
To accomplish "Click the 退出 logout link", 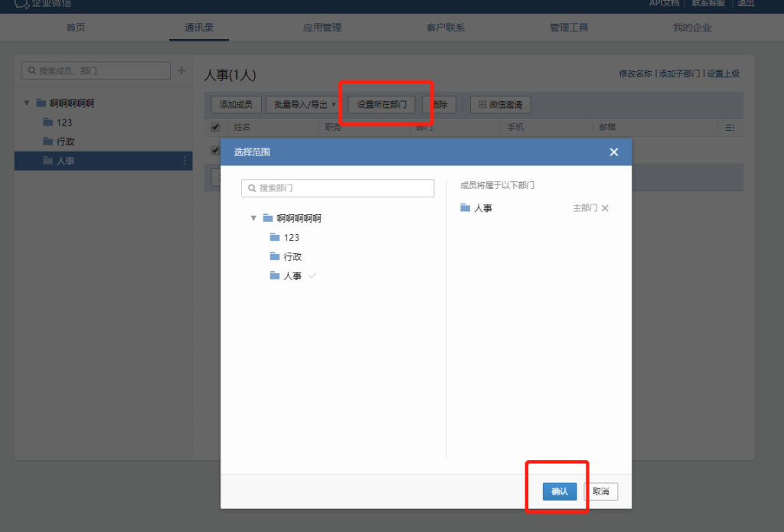I will click(x=746, y=3).
